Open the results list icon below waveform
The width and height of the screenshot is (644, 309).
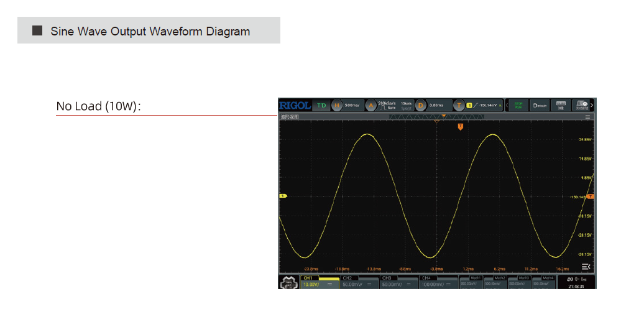point(585,266)
